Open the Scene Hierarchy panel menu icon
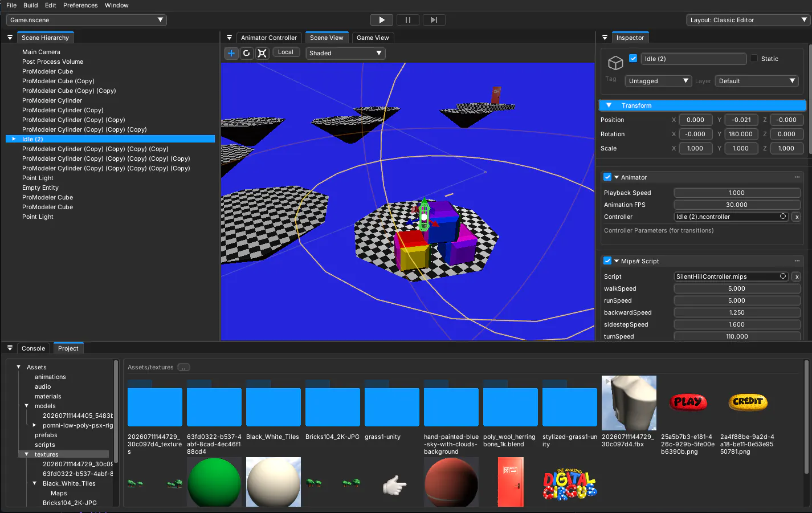Viewport: 812px width, 513px height. click(x=10, y=38)
